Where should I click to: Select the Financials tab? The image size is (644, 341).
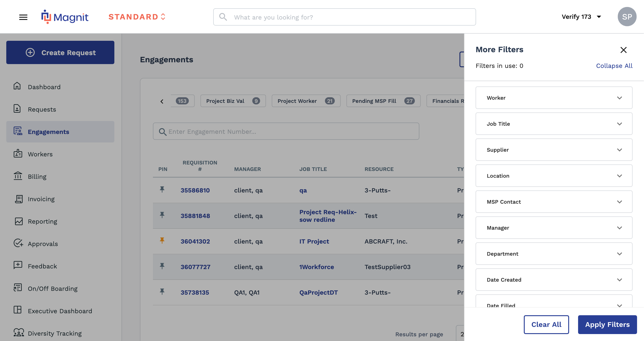pyautogui.click(x=445, y=101)
